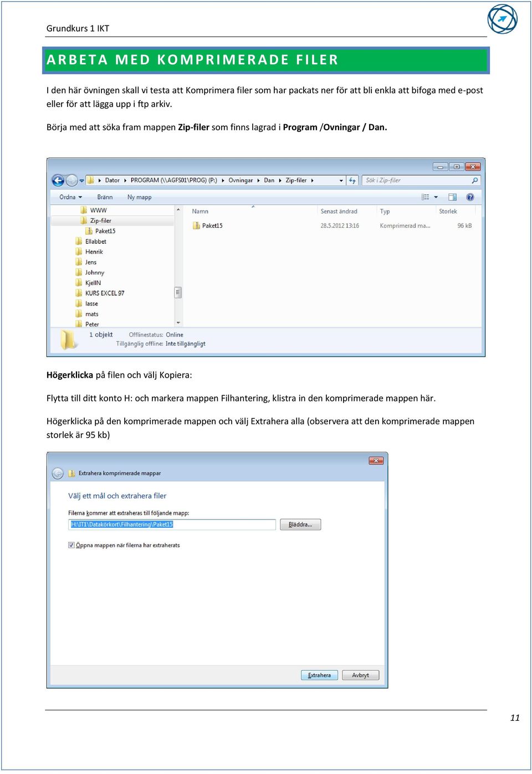Open the view options dropdown arrow
The width and height of the screenshot is (532, 774).
[x=436, y=197]
